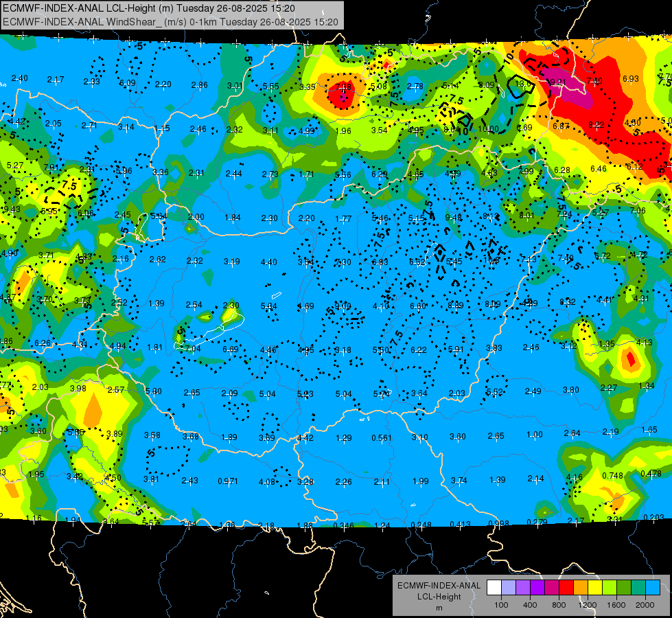Viewport: 672px width, 618px height.
Task: Click the 1.29 wind shear value
Action: 344,437
